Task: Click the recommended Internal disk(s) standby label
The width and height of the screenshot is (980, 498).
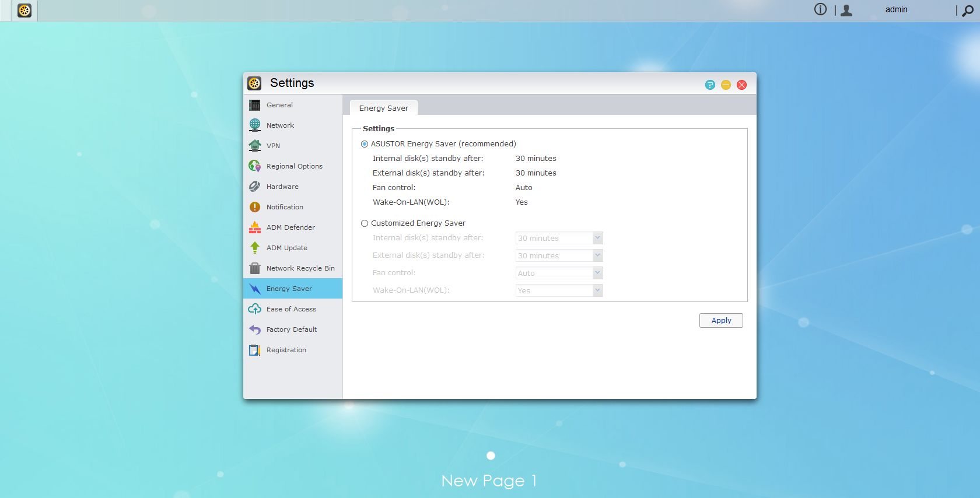Action: tap(428, 159)
